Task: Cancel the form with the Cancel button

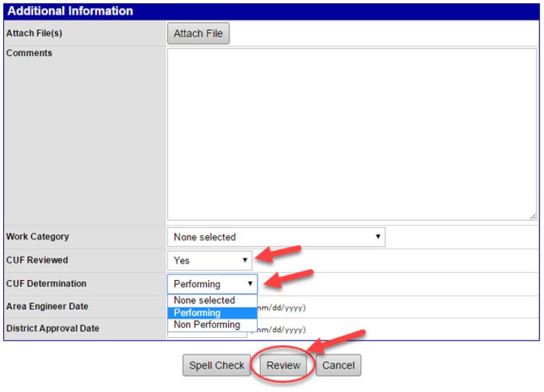Action: pyautogui.click(x=338, y=365)
